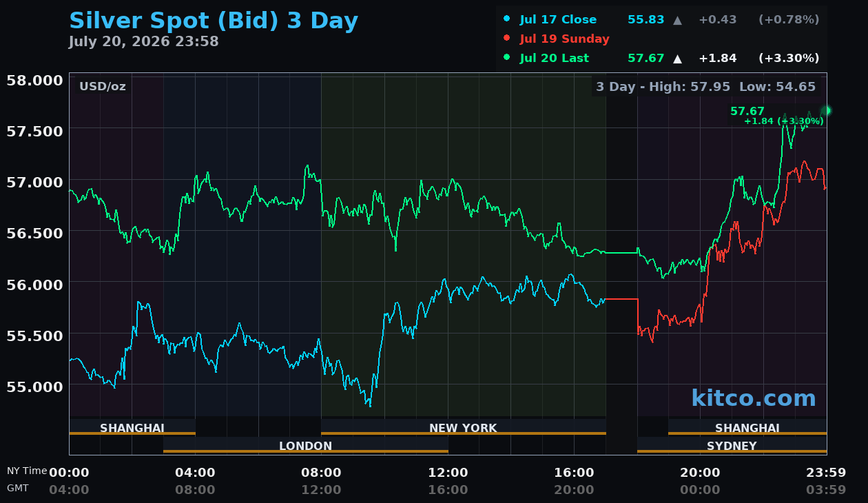This screenshot has height=503, width=868.
Task: Click the +0.43 change value
Action: point(718,19)
